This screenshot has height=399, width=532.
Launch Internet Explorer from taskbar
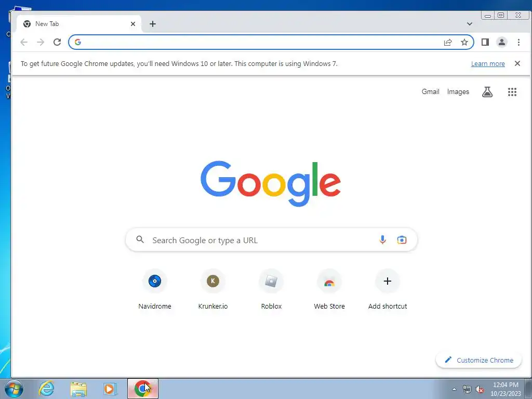click(x=46, y=389)
